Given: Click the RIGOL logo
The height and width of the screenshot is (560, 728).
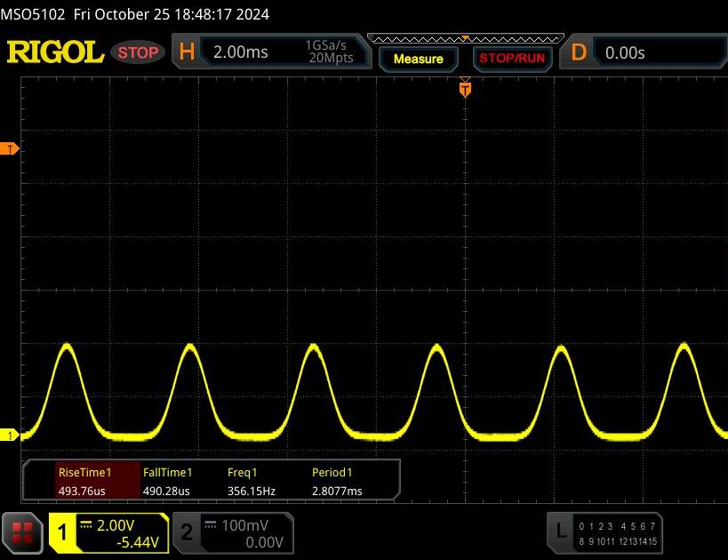Looking at the screenshot, I should click(x=55, y=52).
